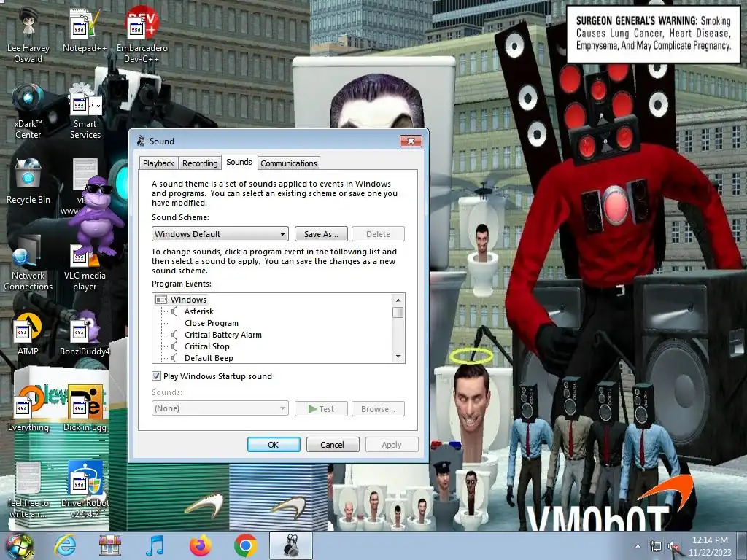This screenshot has height=560, width=747.
Task: Confirm with the OK button
Action: click(x=274, y=444)
